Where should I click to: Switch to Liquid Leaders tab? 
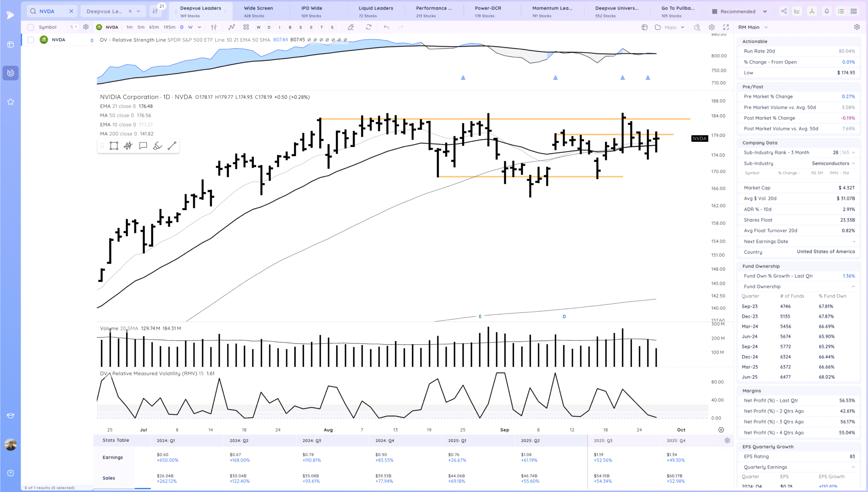[376, 11]
